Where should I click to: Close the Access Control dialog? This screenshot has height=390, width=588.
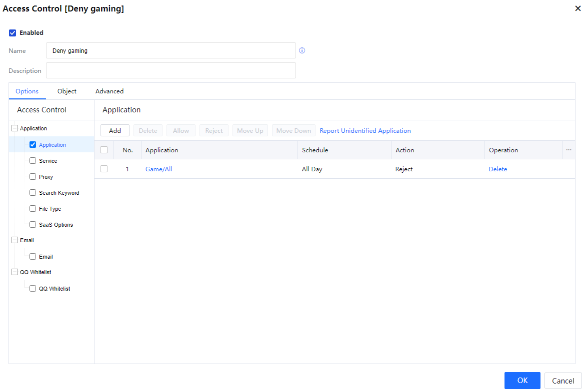click(x=578, y=8)
